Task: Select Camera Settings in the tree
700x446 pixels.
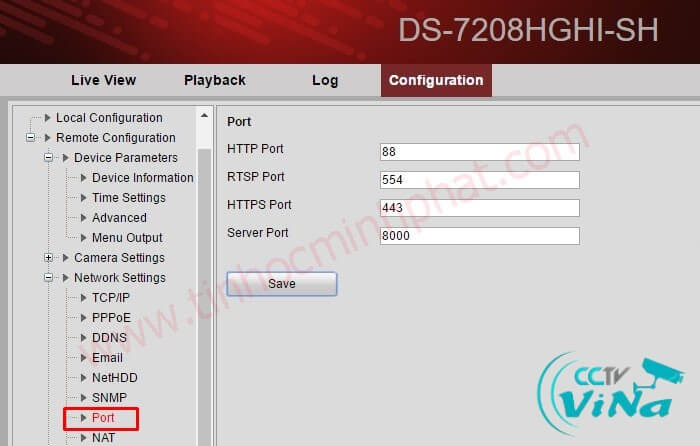Action: click(119, 258)
